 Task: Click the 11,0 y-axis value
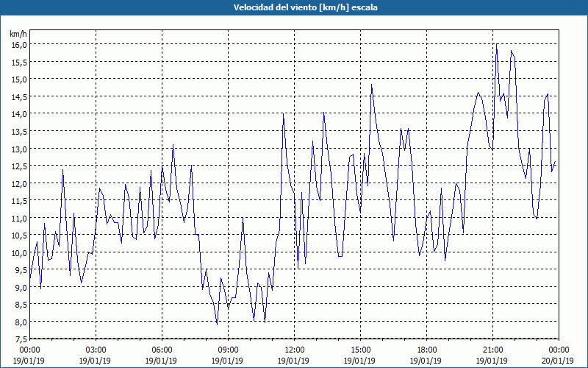[x=20, y=218]
